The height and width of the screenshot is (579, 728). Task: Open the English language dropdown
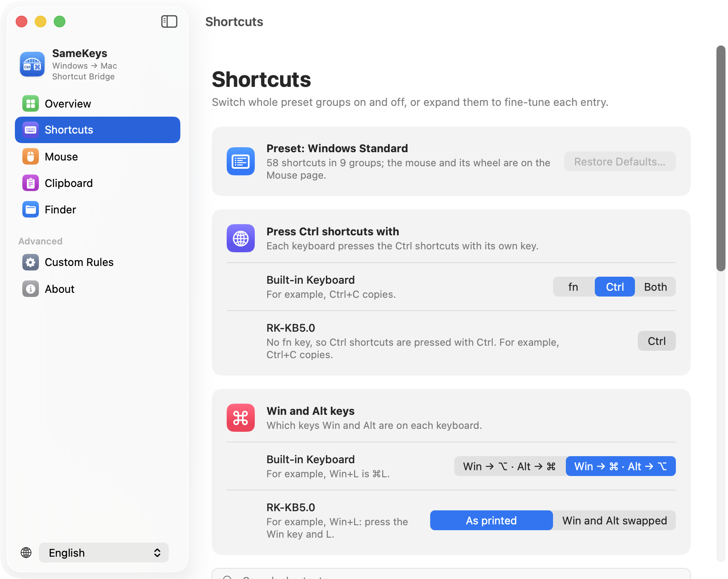(x=104, y=553)
